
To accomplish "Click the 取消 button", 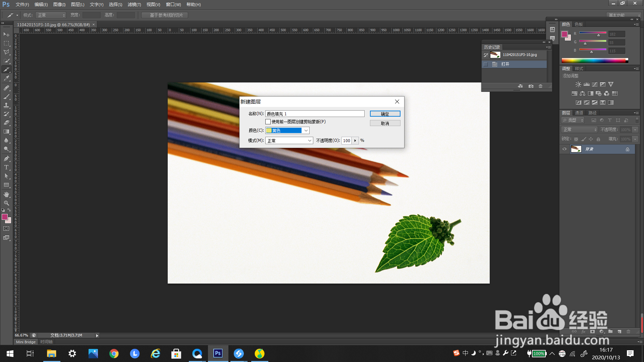I will (385, 123).
